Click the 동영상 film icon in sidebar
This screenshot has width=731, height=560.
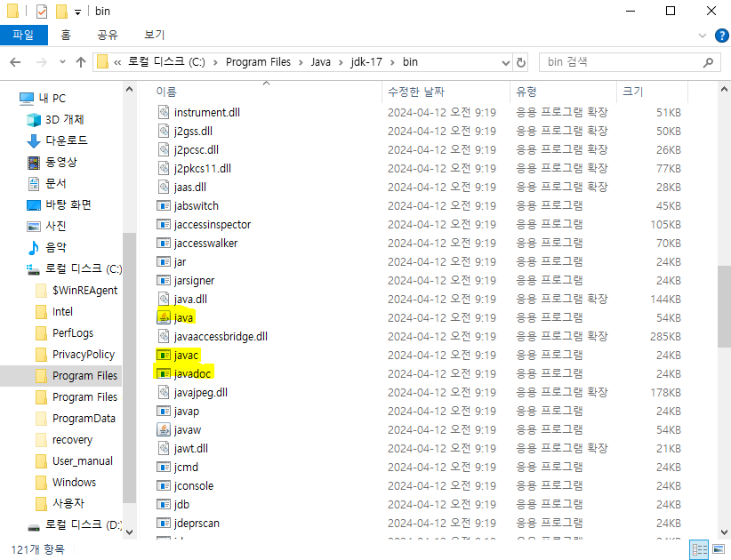34,163
